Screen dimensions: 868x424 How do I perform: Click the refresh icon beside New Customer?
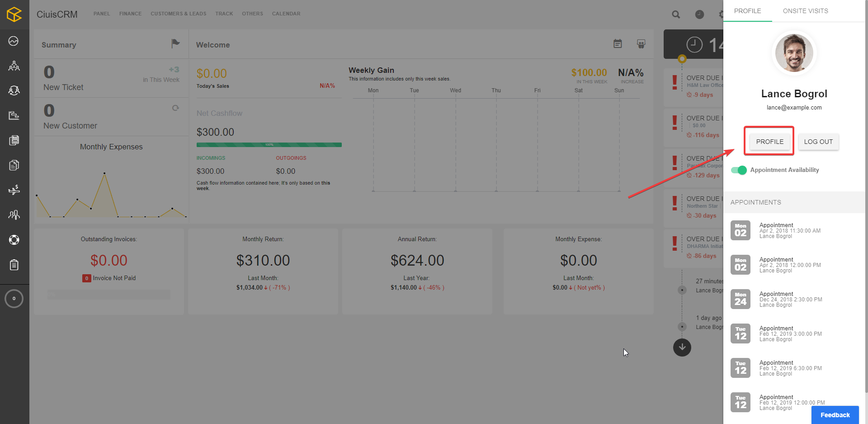coord(175,108)
